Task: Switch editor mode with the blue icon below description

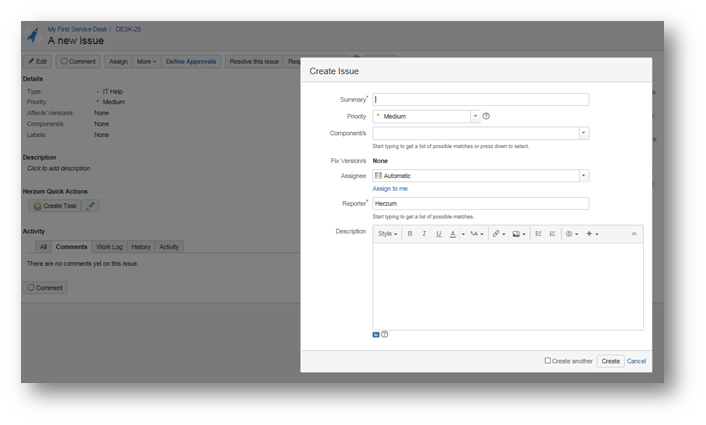Action: click(x=376, y=334)
